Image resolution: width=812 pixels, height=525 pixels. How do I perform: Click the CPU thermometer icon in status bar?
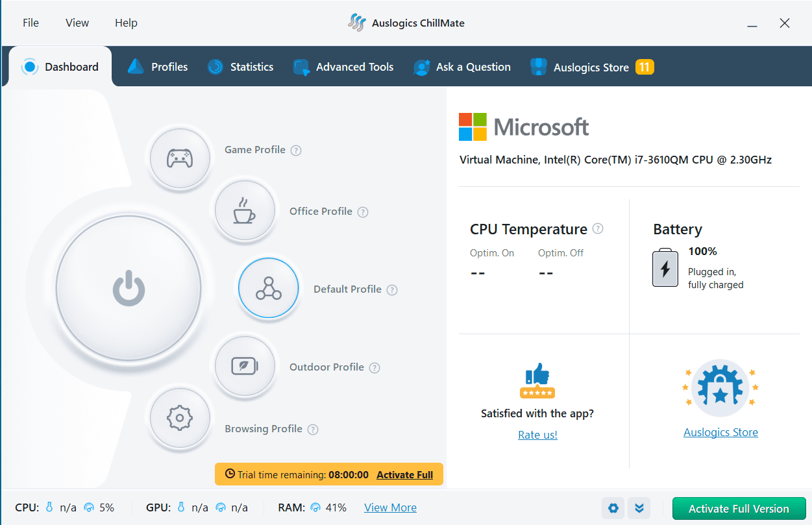pos(49,507)
